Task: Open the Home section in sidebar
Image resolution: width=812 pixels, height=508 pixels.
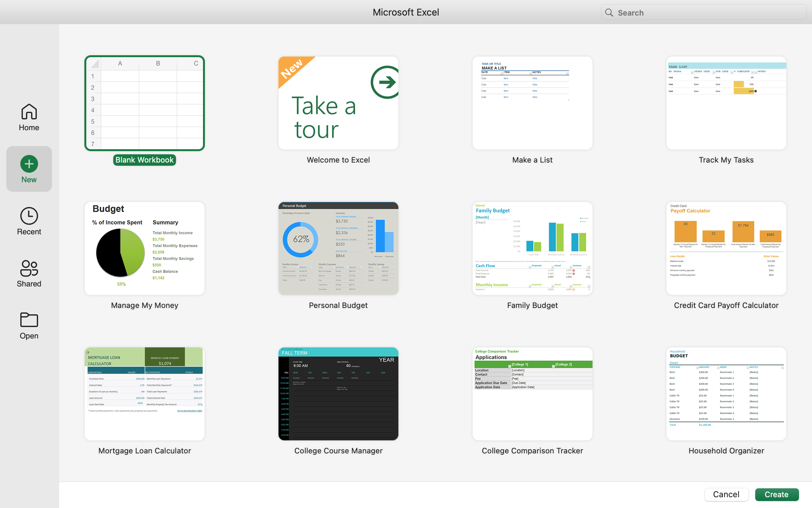Action: [29, 117]
